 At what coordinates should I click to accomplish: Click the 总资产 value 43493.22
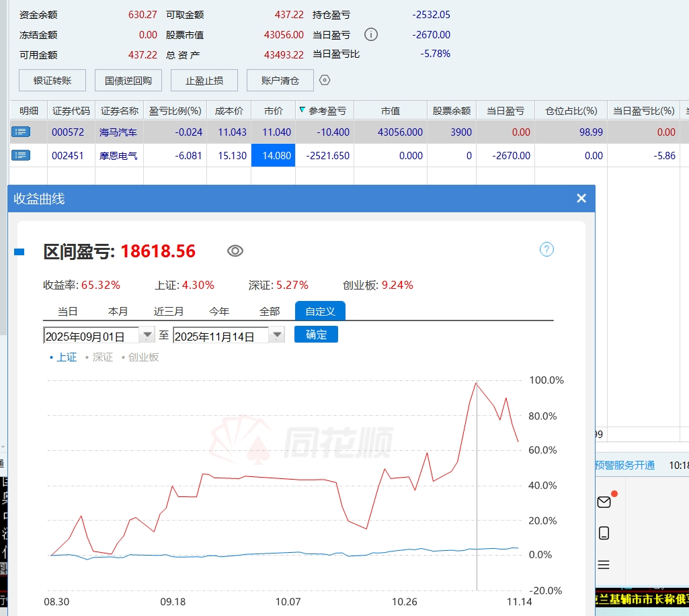click(284, 55)
